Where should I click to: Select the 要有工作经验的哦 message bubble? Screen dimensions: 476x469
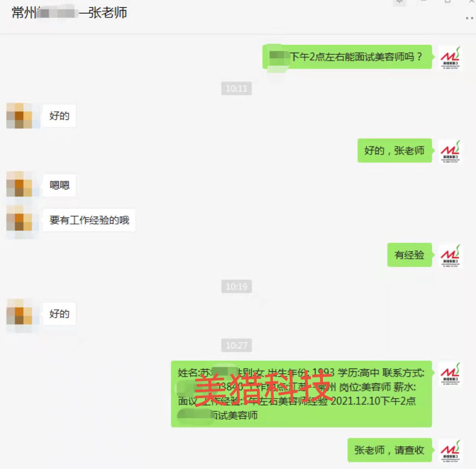89,220
